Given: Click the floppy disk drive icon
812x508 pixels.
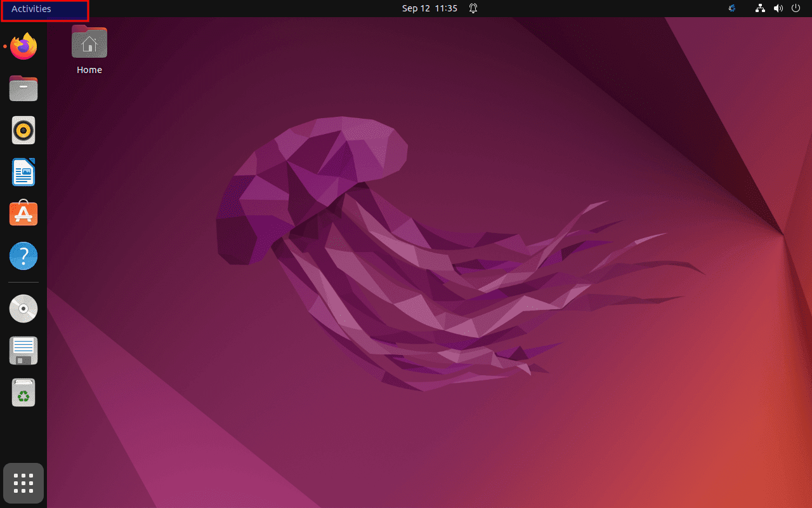Looking at the screenshot, I should [x=23, y=351].
